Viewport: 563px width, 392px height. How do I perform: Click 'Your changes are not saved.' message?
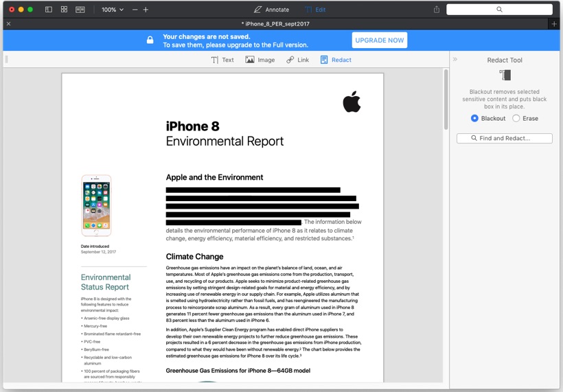207,36
